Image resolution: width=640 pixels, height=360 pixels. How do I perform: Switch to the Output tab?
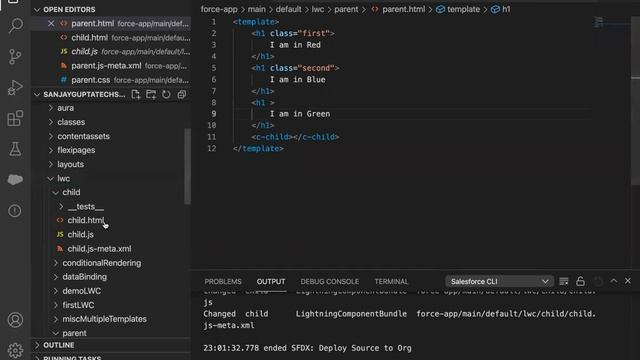point(271,282)
